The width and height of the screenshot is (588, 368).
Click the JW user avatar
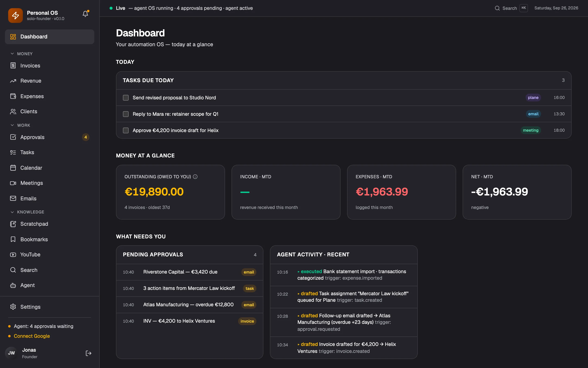tap(11, 353)
